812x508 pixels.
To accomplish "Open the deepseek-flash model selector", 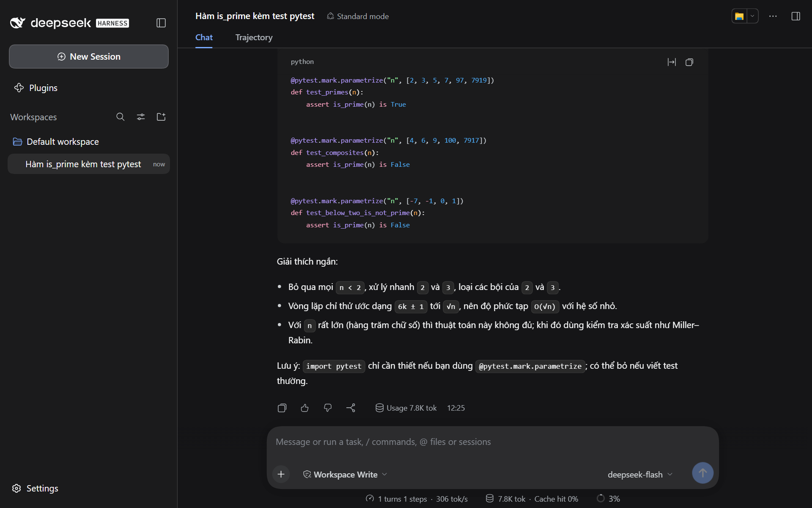I will coord(640,475).
